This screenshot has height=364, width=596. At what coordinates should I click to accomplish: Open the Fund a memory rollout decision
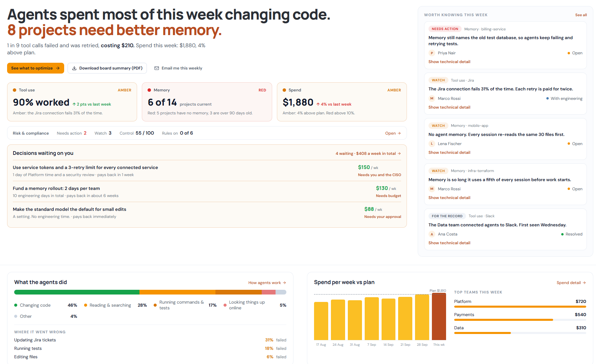207,192
